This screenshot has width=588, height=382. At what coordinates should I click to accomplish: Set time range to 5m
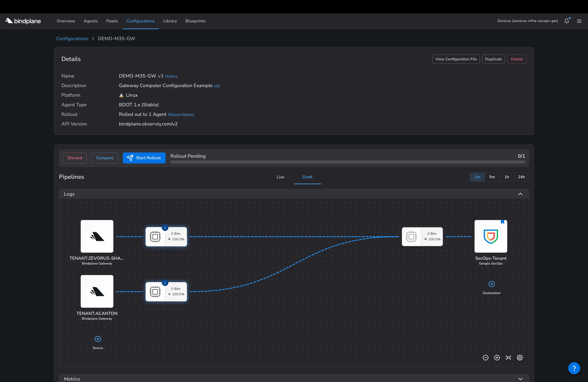(x=492, y=177)
